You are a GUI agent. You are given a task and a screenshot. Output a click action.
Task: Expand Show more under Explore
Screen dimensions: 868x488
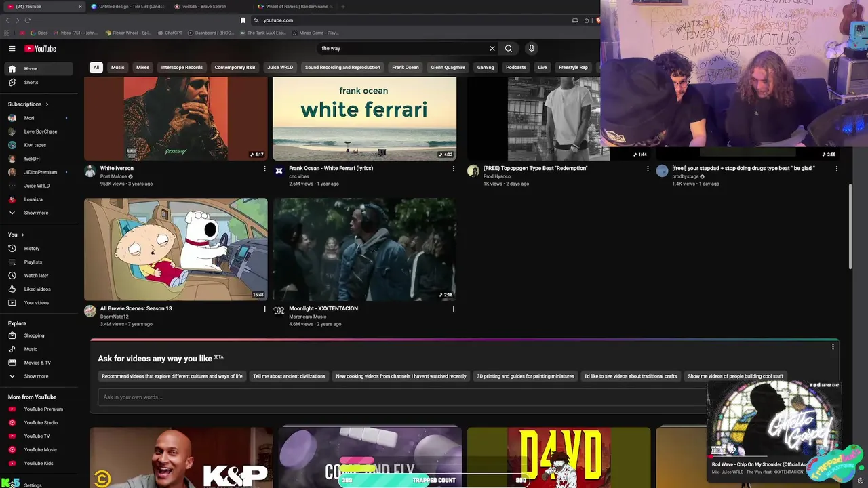pyautogui.click(x=39, y=376)
